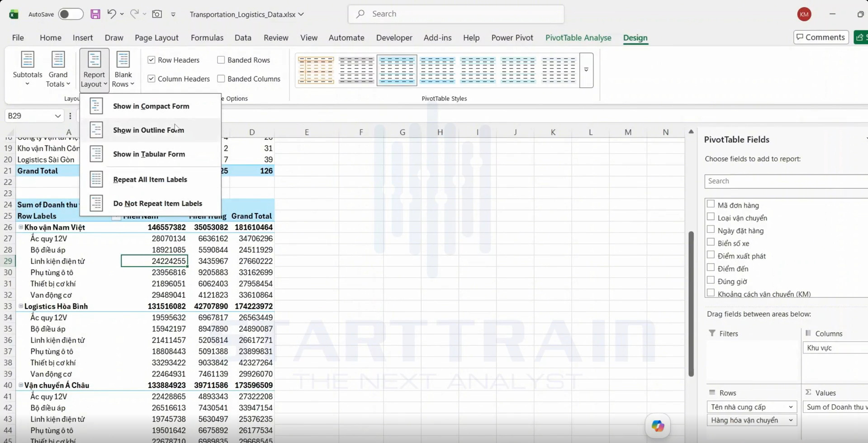Image resolution: width=868 pixels, height=443 pixels.
Task: Enable Banded Rows checkbox
Action: click(221, 60)
